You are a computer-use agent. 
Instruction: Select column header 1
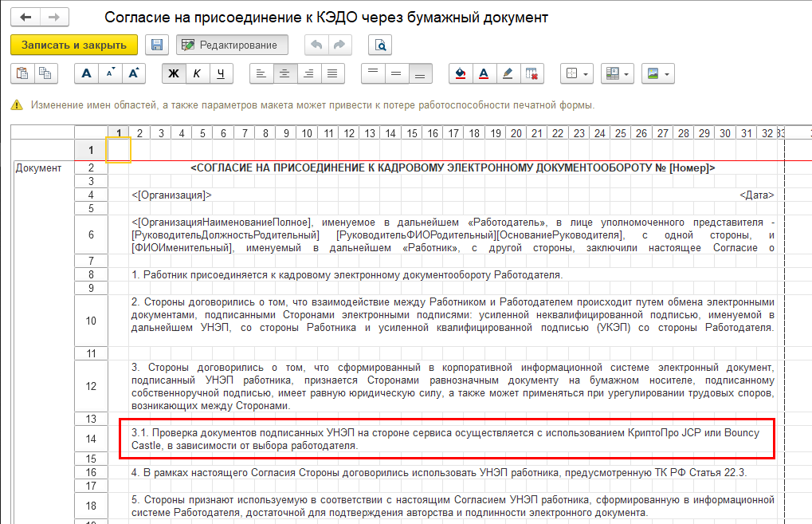[x=119, y=133]
